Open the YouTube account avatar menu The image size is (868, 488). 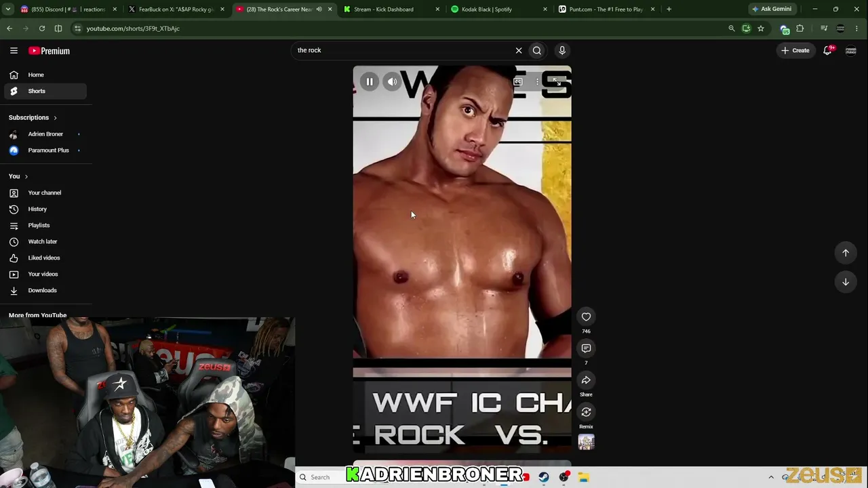(x=851, y=50)
